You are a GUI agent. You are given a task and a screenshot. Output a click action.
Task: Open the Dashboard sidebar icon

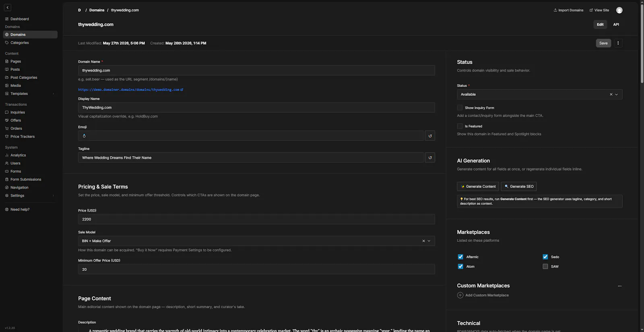(7, 19)
